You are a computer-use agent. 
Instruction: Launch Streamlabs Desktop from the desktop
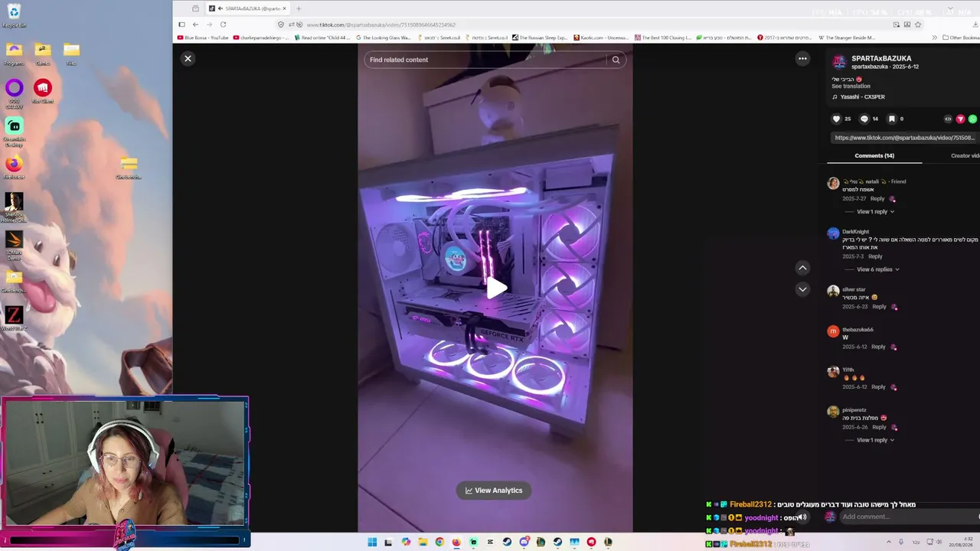pos(14,131)
